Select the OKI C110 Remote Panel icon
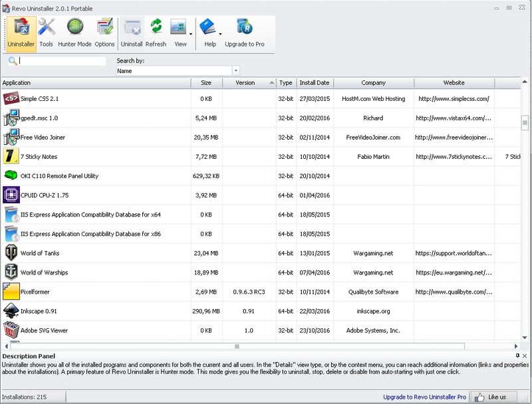The image size is (532, 404). [11, 175]
